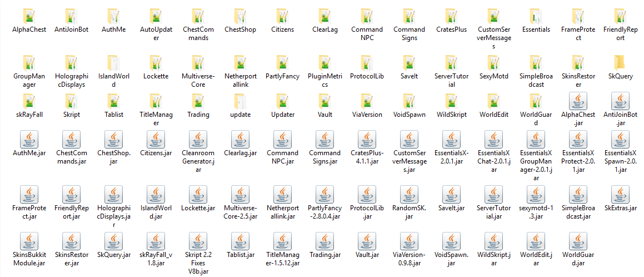This screenshot has height=277, width=644.
Task: Click the 'WildSkript.jar' file name
Action: pos(494,259)
